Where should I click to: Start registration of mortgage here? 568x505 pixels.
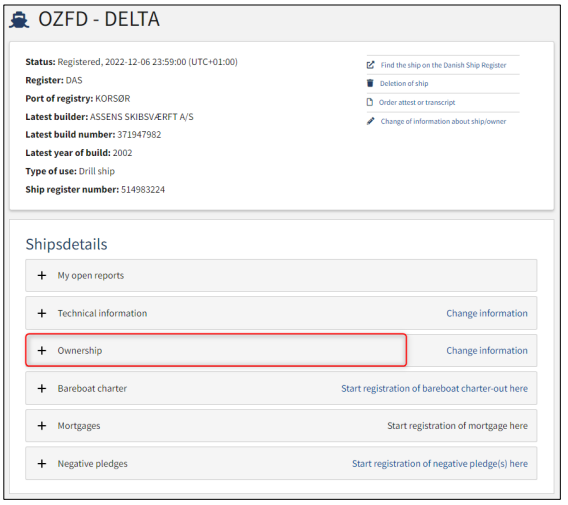coord(458,426)
